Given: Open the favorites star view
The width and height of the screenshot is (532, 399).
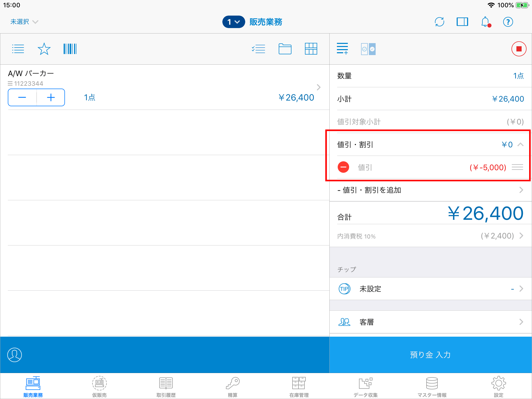Looking at the screenshot, I should (44, 49).
